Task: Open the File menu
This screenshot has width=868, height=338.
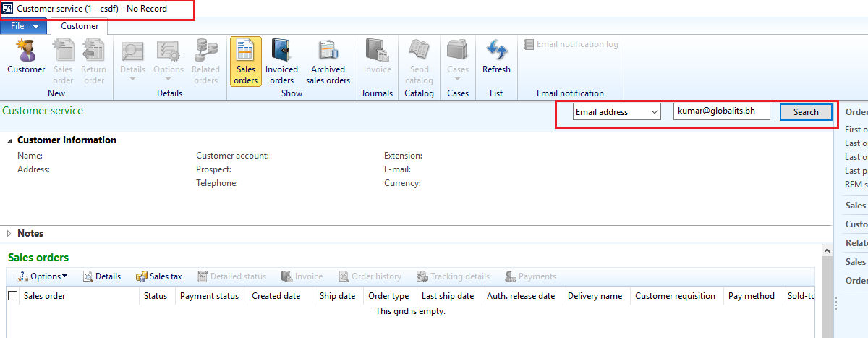Action: click(24, 26)
